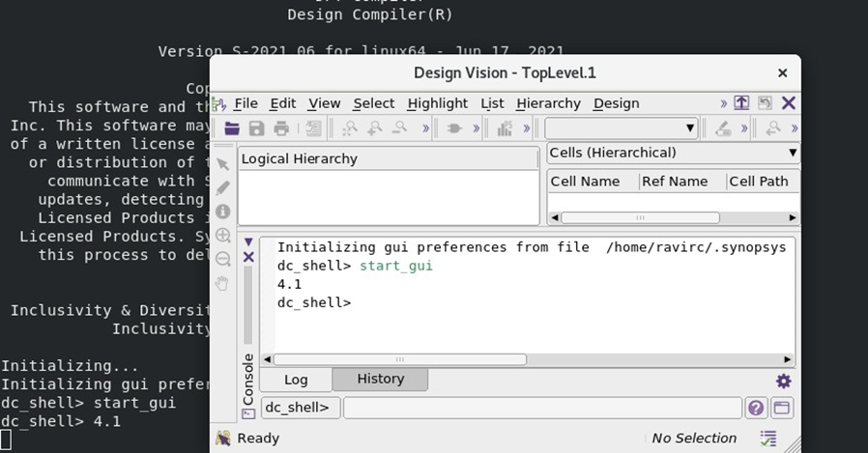Select the arrow pointer tool
Screen dimensions: 868x453
(222, 164)
